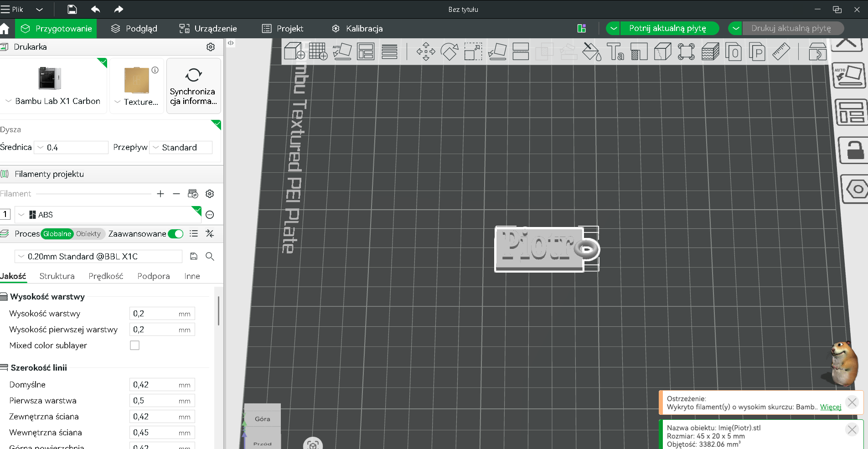Open the dropdown arrow beside Potnij aktualną płytę

614,28
